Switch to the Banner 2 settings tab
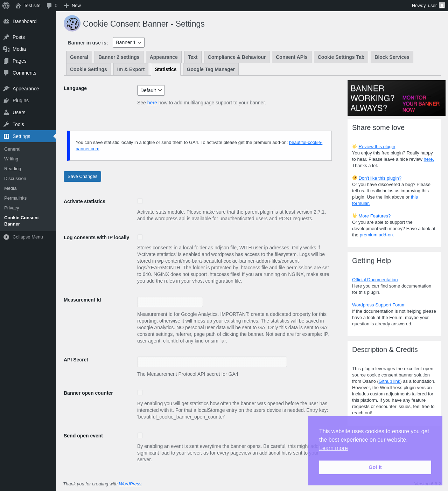The width and height of the screenshot is (448, 491). (119, 57)
